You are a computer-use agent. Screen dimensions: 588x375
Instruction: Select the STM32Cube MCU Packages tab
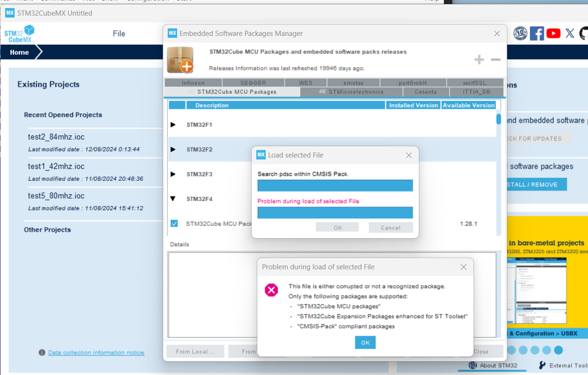(233, 92)
